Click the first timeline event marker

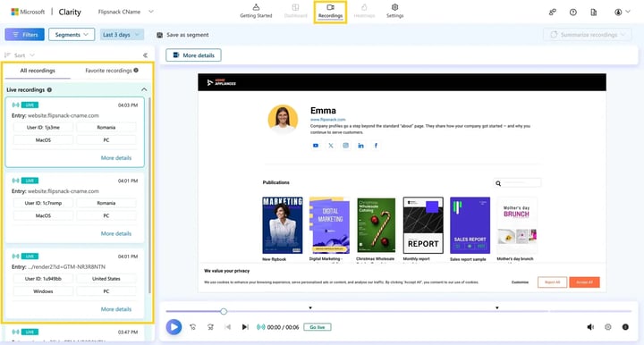click(310, 307)
